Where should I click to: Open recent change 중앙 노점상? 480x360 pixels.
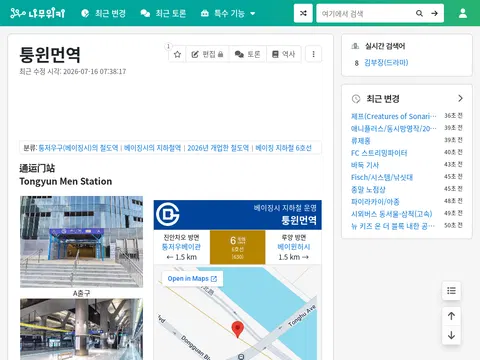tap(368, 190)
